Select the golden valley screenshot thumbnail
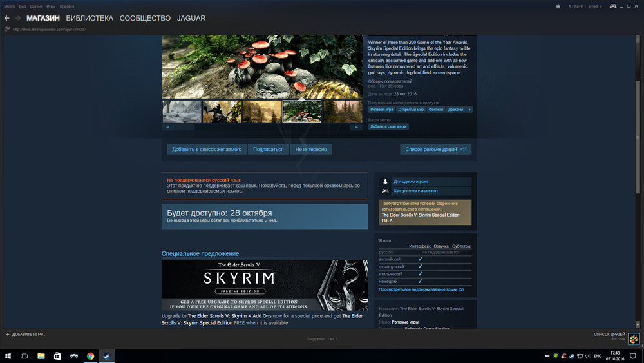Screen dimensions: 644x363 tap(262, 112)
